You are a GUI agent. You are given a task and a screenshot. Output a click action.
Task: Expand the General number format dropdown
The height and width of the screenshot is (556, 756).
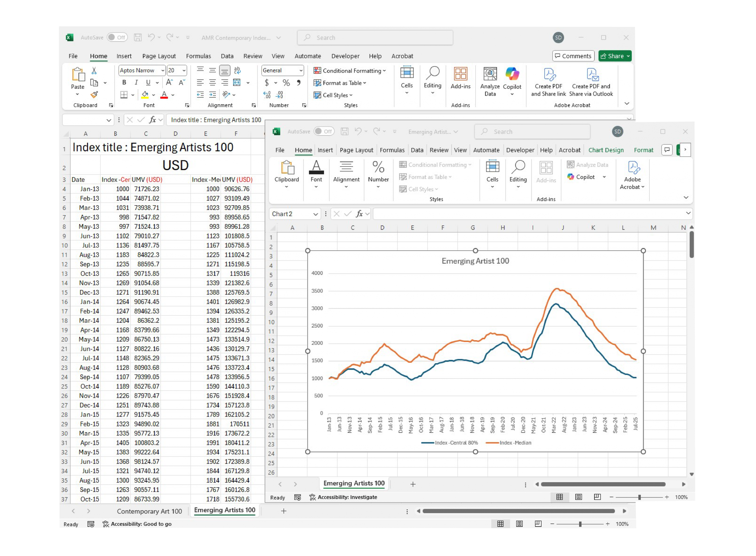tap(301, 70)
